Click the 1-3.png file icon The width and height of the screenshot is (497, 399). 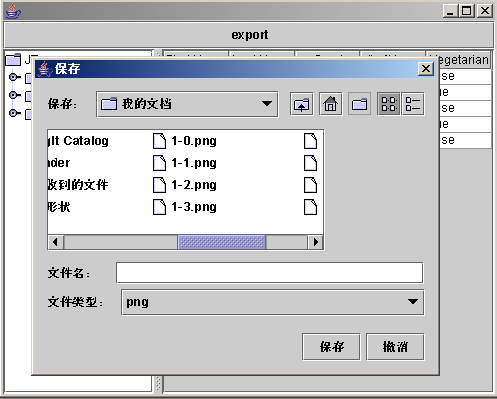pos(159,207)
